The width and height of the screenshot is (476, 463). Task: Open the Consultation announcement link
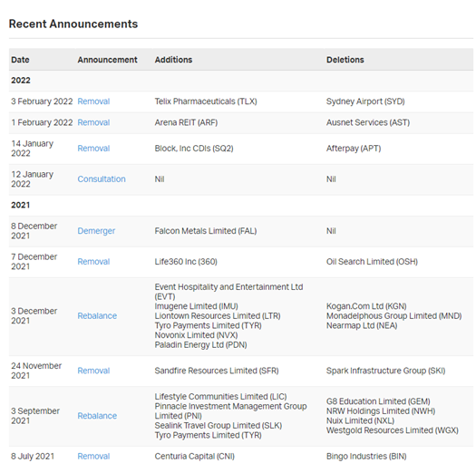(102, 179)
